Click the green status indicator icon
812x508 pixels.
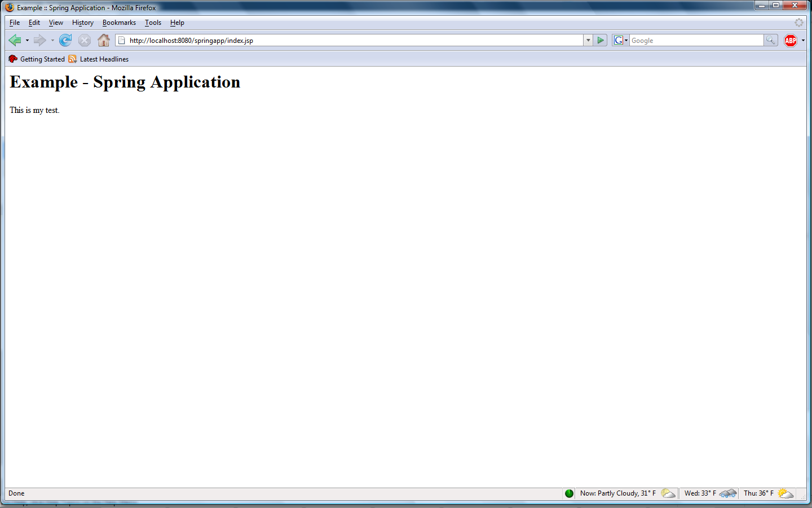point(569,493)
